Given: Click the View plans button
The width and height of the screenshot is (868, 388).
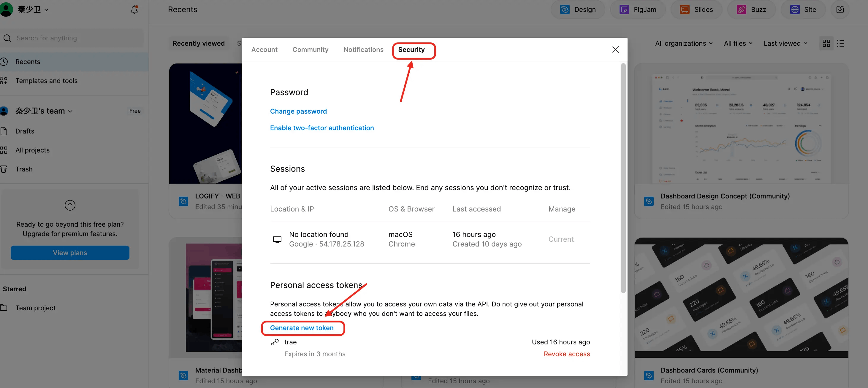Looking at the screenshot, I should pos(70,253).
